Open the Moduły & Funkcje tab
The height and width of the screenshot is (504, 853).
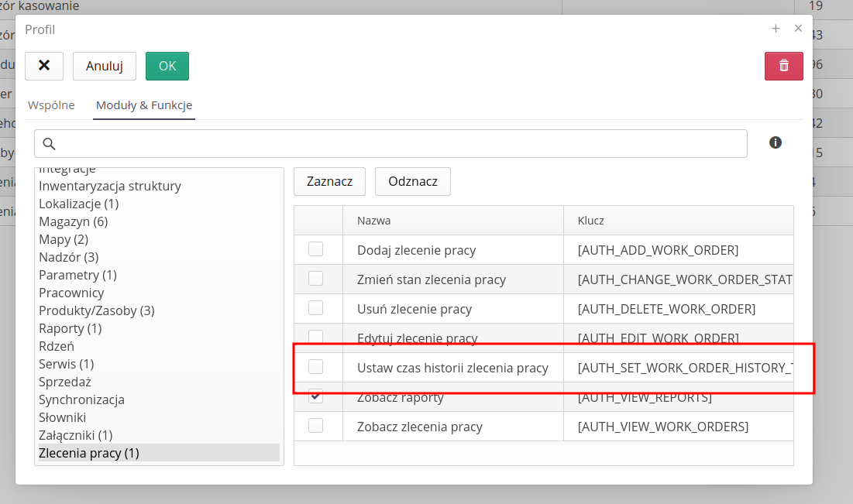coord(144,105)
